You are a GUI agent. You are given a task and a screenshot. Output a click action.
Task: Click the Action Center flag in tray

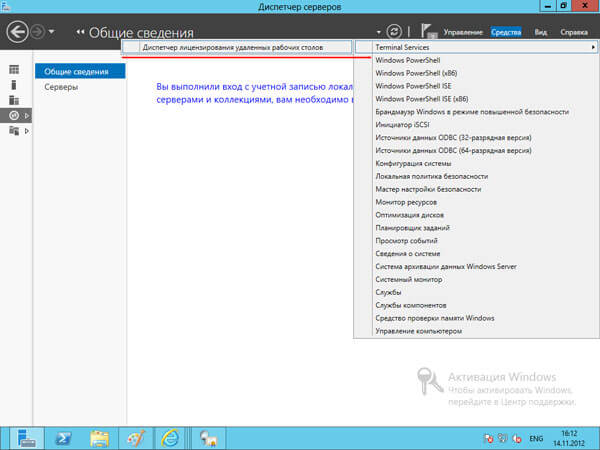pos(488,438)
